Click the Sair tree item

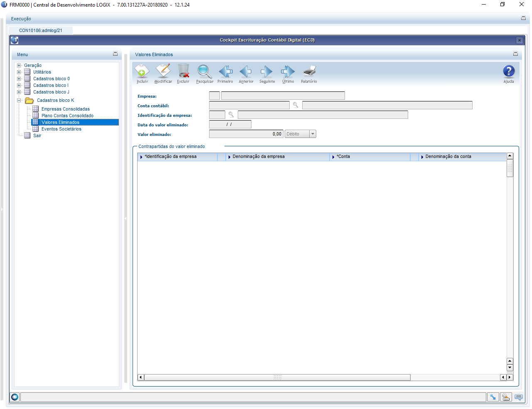[37, 136]
